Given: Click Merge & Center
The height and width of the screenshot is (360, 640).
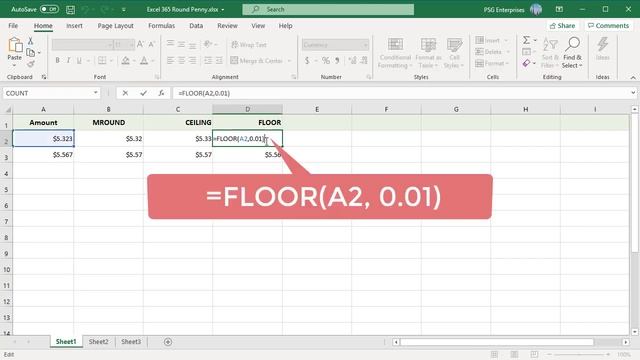Looking at the screenshot, I should (x=257, y=60).
